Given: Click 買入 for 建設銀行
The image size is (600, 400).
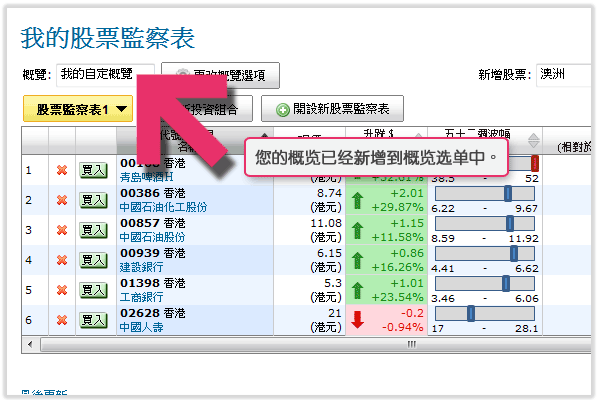Looking at the screenshot, I should click(x=93, y=260).
